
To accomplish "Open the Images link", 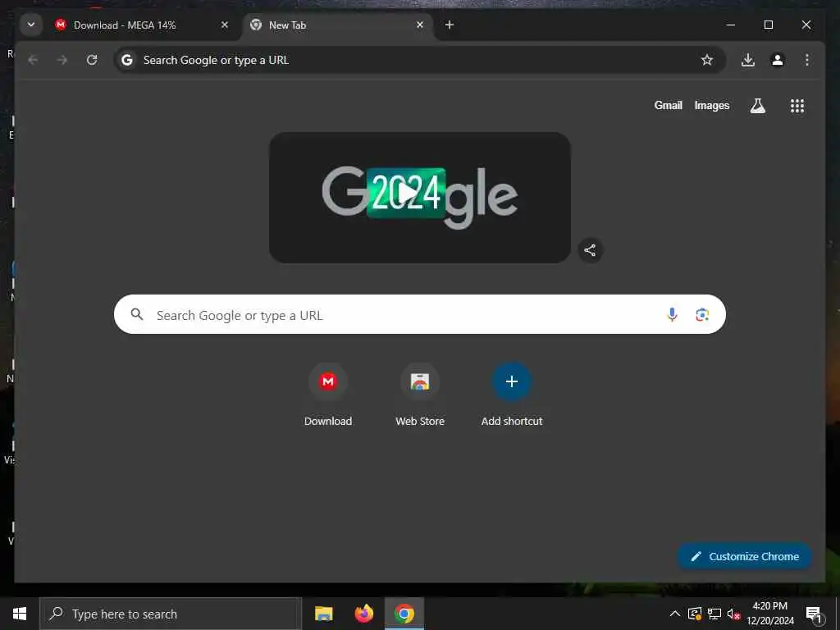I will pos(711,106).
